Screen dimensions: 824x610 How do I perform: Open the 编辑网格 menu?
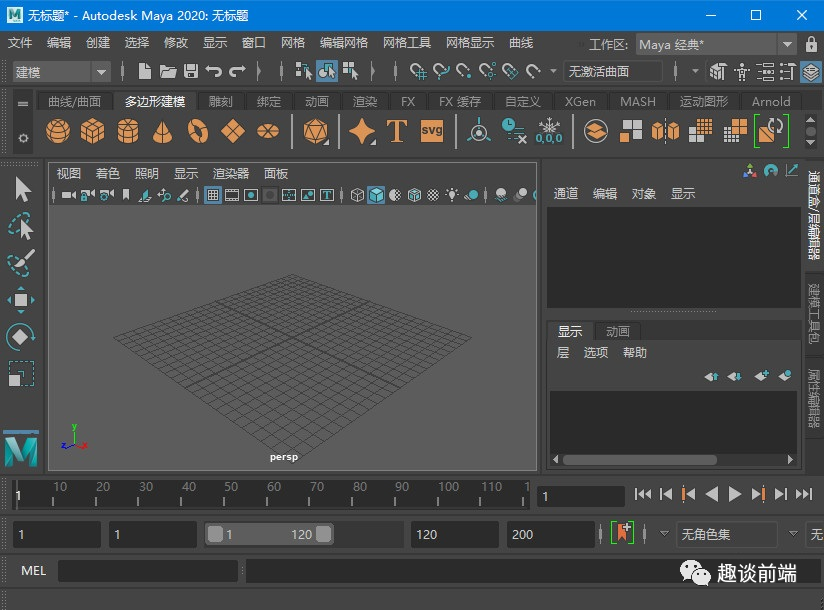[344, 43]
